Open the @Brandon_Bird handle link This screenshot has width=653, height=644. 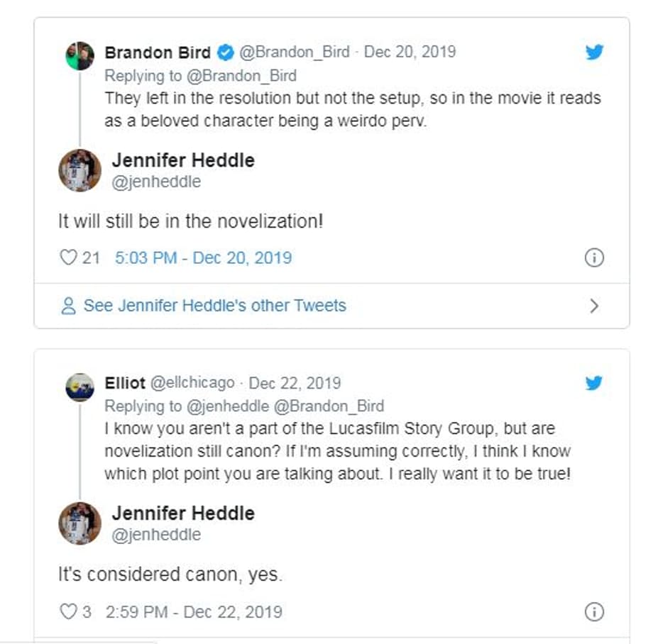pyautogui.click(x=294, y=52)
